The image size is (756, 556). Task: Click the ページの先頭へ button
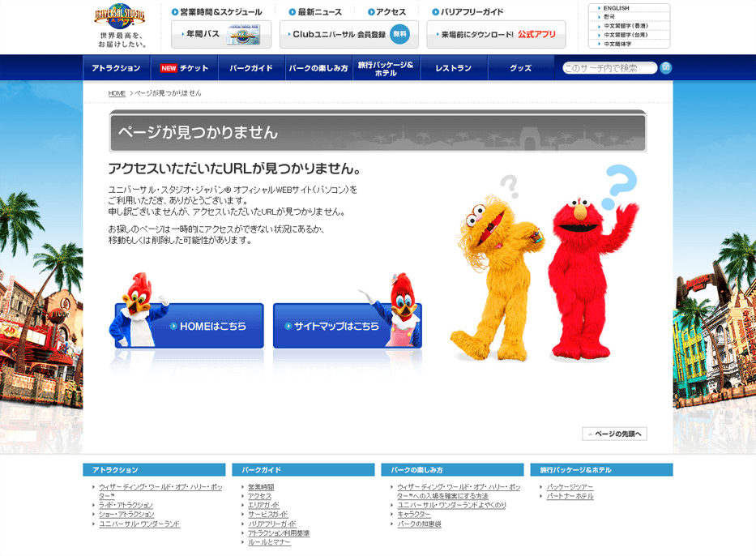(614, 434)
